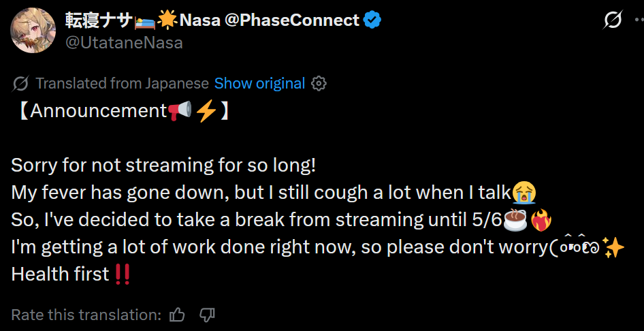Click the blue verified checkmark badge
This screenshot has width=644, height=331.
point(372,20)
